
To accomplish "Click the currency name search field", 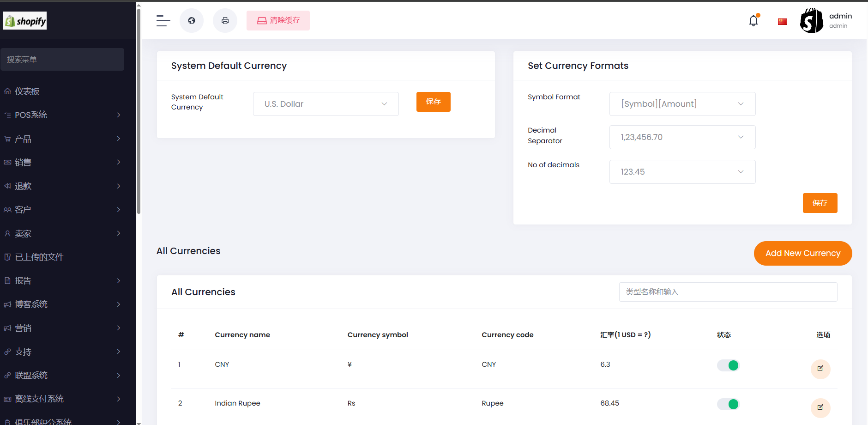I will [x=728, y=292].
